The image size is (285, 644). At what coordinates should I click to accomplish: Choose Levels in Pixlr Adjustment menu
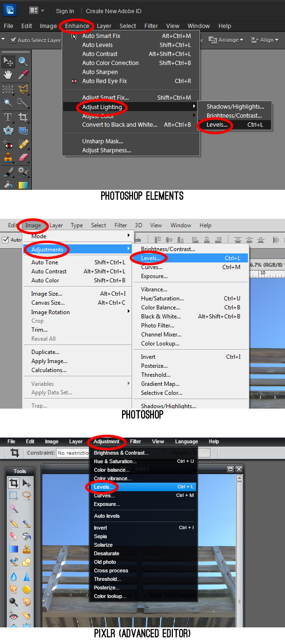click(x=142, y=487)
